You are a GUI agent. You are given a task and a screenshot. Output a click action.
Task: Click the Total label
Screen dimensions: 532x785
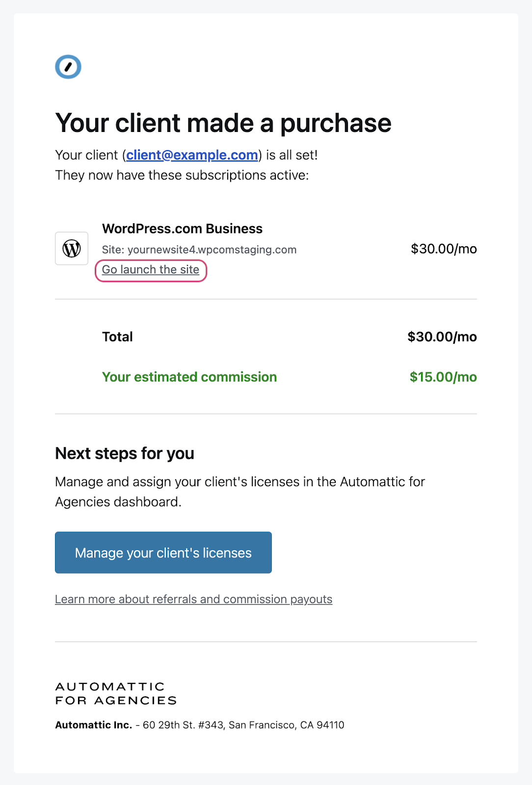tap(117, 337)
